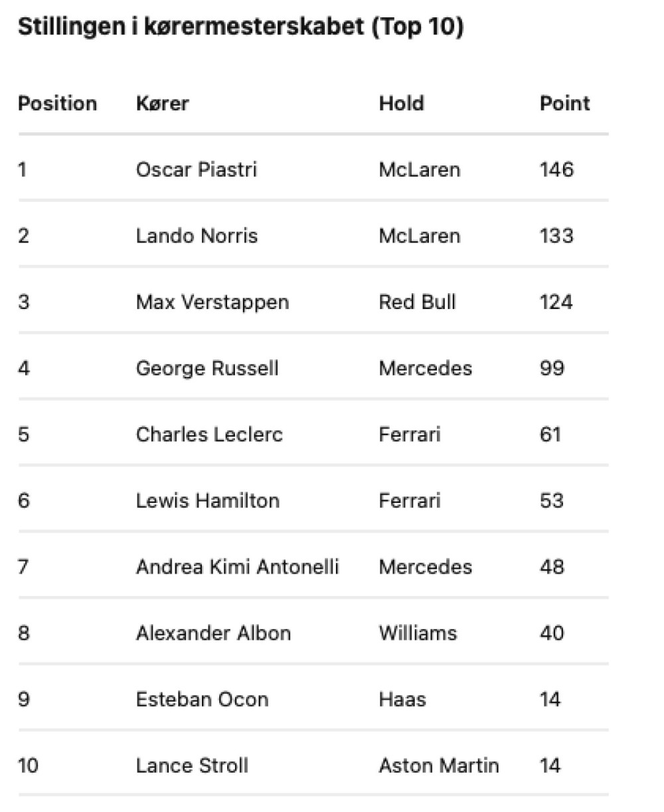Click Max Verstappen in the table
Image resolution: width=664 pixels, height=812 pixels.
click(212, 302)
